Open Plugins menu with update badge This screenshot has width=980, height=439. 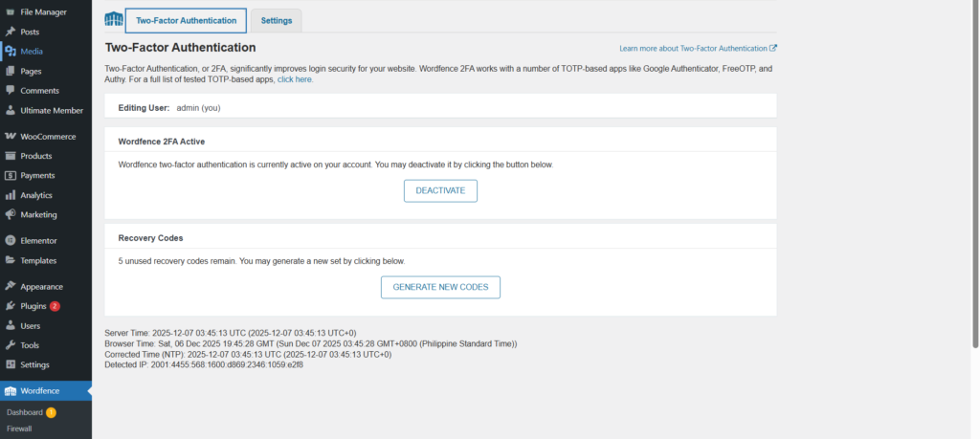33,306
